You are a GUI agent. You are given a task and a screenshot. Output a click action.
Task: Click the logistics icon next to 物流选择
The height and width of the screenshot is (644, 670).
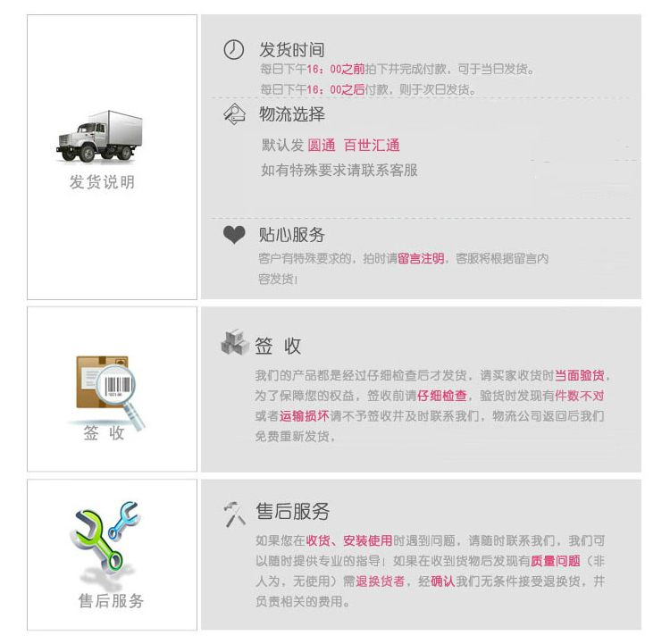click(234, 114)
